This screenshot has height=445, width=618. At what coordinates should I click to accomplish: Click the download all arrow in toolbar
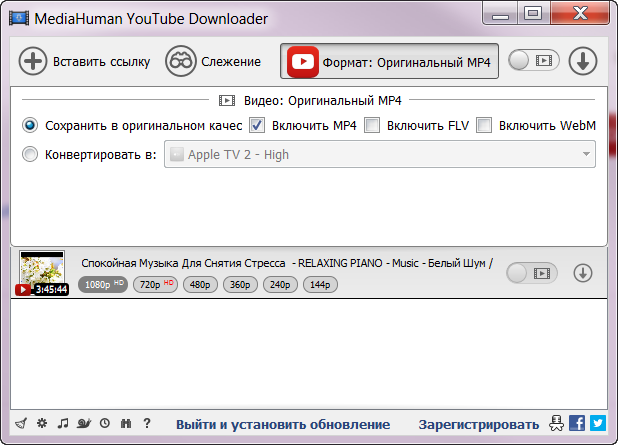click(582, 61)
